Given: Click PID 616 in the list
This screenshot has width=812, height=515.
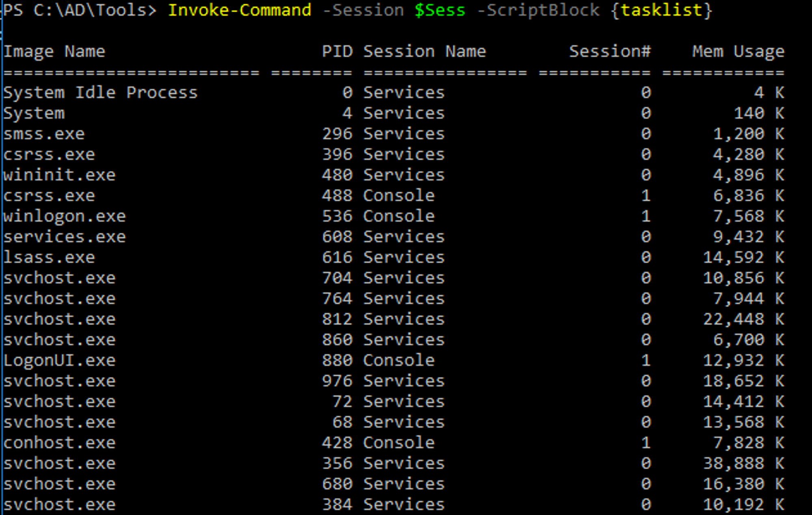Looking at the screenshot, I should point(337,257).
